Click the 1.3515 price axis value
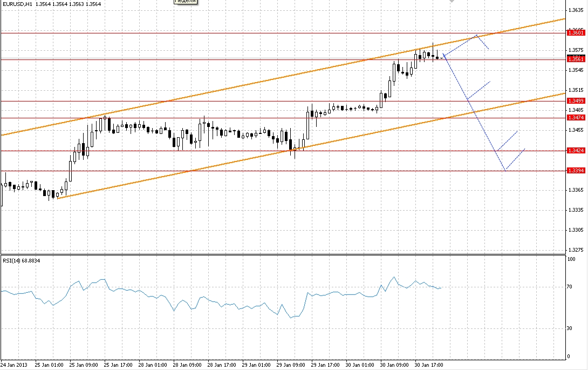This screenshot has height=370, width=588. 576,90
